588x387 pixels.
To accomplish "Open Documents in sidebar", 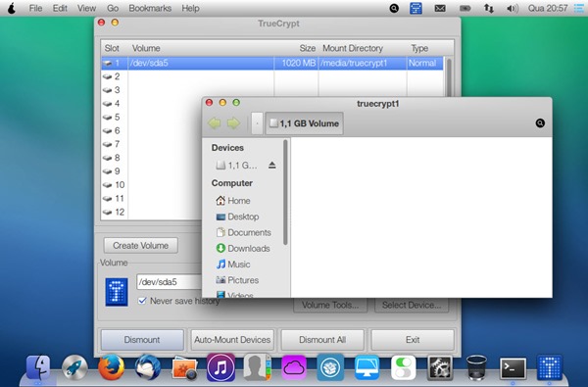I will (x=244, y=232).
